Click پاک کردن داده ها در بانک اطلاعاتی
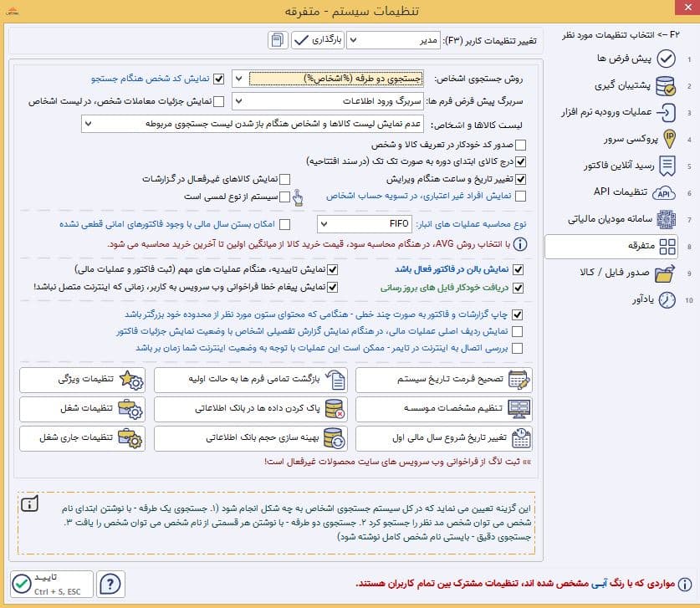700x608 pixels. click(251, 409)
